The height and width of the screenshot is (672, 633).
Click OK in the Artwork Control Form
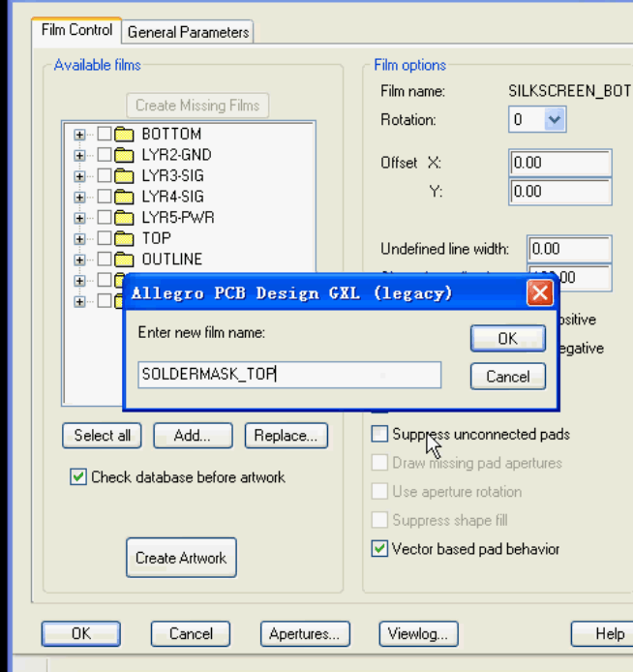click(81, 633)
